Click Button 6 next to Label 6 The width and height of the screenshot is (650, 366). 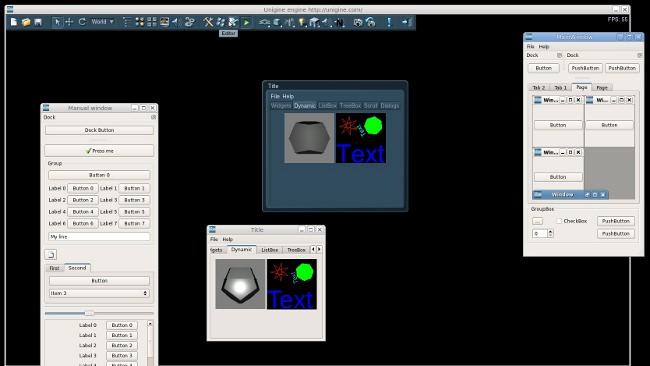click(83, 223)
